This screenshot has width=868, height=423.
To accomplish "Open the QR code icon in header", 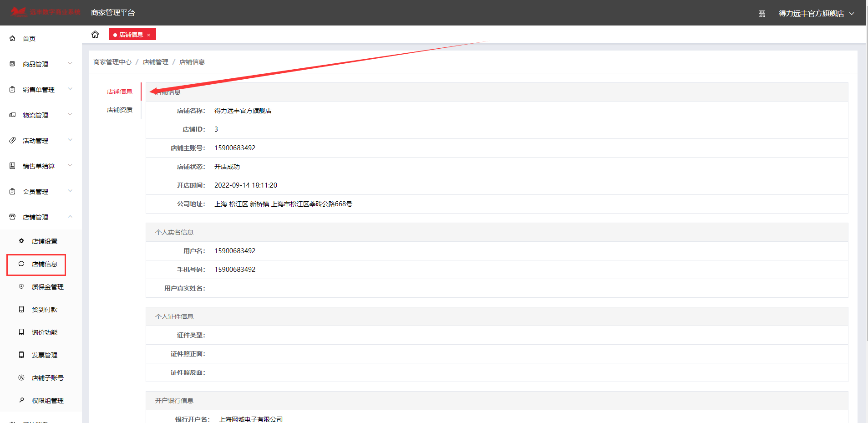I will pyautogui.click(x=762, y=14).
